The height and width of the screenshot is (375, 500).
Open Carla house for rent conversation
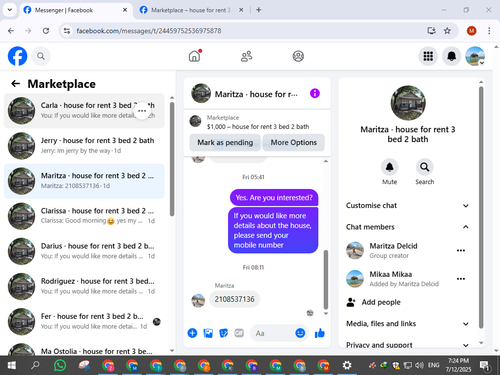(84, 111)
